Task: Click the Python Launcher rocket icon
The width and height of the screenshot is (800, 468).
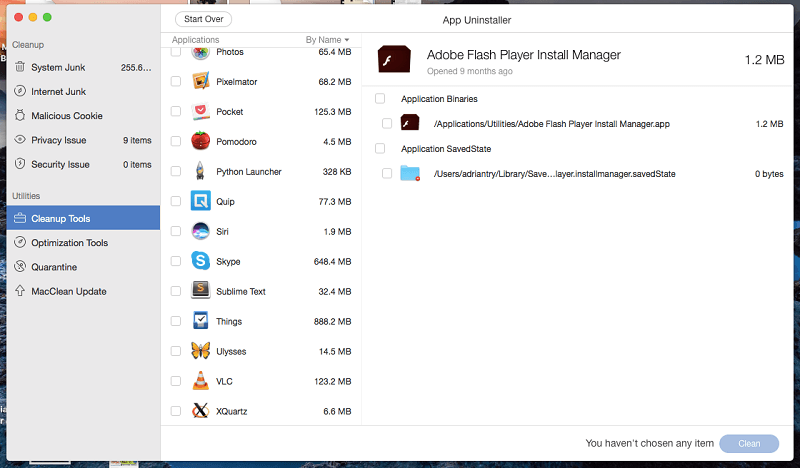Action: click(201, 171)
